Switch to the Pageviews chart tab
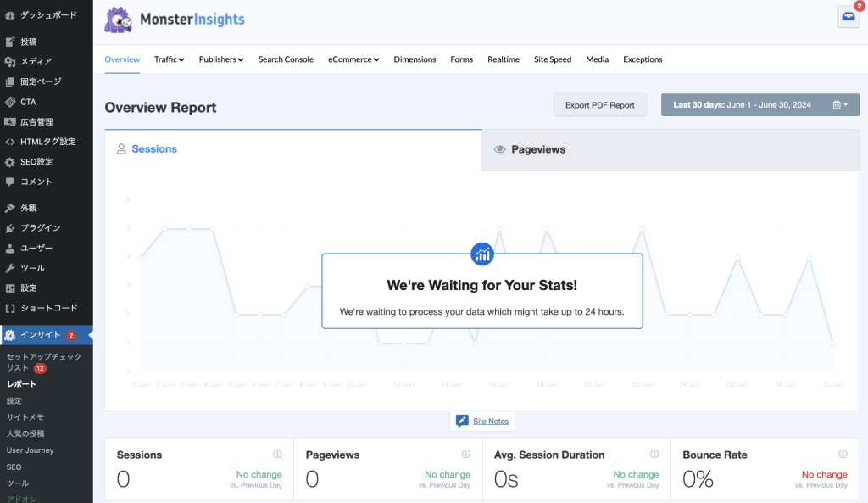Screen dimensions: 868x503 coord(670,149)
